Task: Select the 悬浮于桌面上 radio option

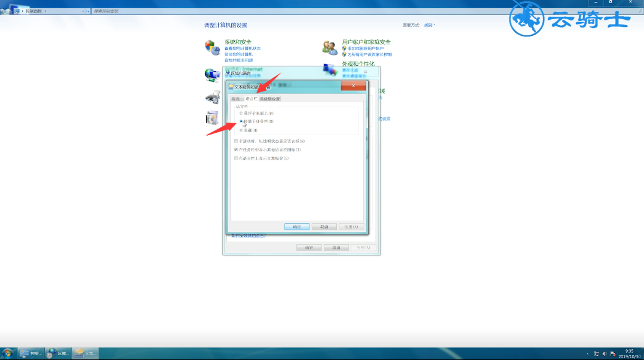Action: (241, 113)
